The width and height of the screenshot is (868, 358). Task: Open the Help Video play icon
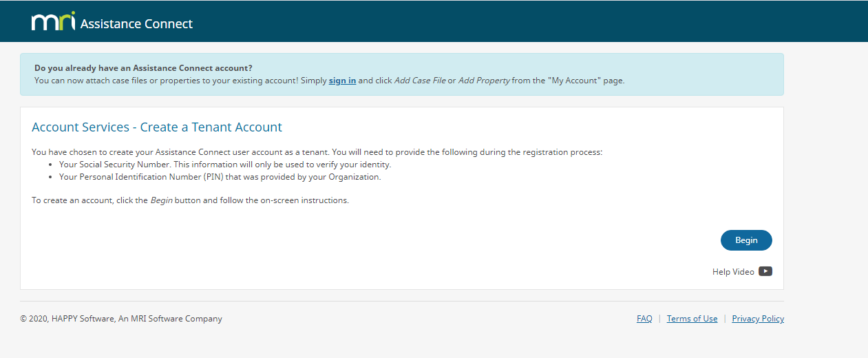tap(765, 271)
